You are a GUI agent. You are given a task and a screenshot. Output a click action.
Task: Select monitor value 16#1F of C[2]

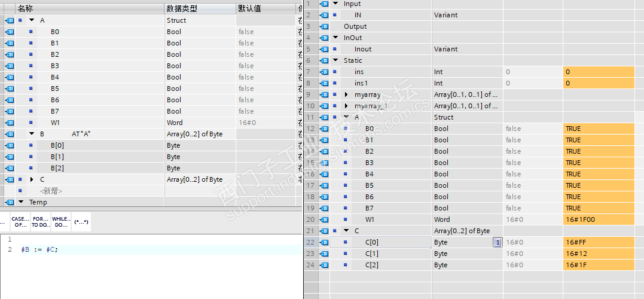[x=599, y=265]
